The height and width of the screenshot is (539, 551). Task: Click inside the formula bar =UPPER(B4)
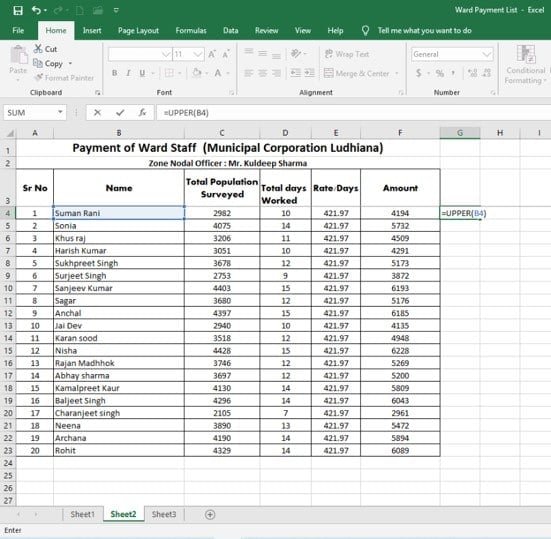point(354,112)
